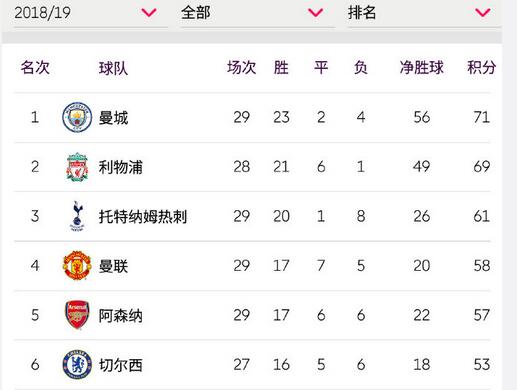Image resolution: width=517 pixels, height=390 pixels.
Task: Click the Tottenham Hotspur cockerel crest
Action: coord(77,216)
